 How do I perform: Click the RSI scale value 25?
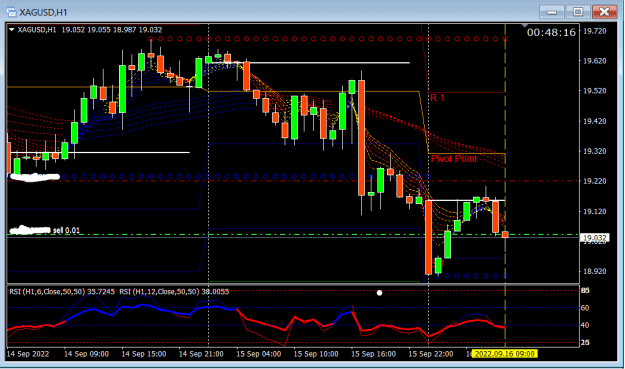coord(585,342)
